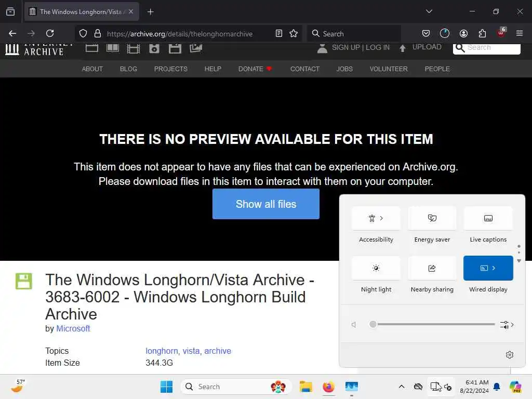The height and width of the screenshot is (399, 532).
Task: Open the HELP menu item
Action: pos(212,69)
